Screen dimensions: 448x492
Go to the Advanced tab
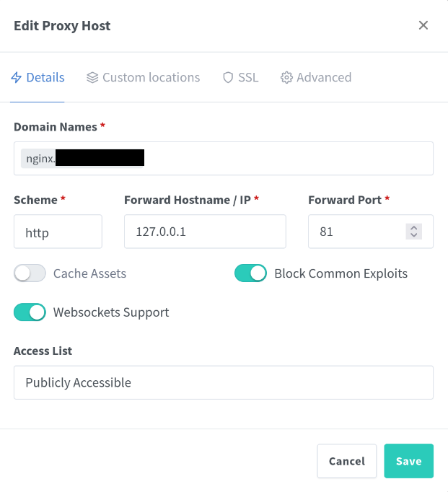pos(323,78)
